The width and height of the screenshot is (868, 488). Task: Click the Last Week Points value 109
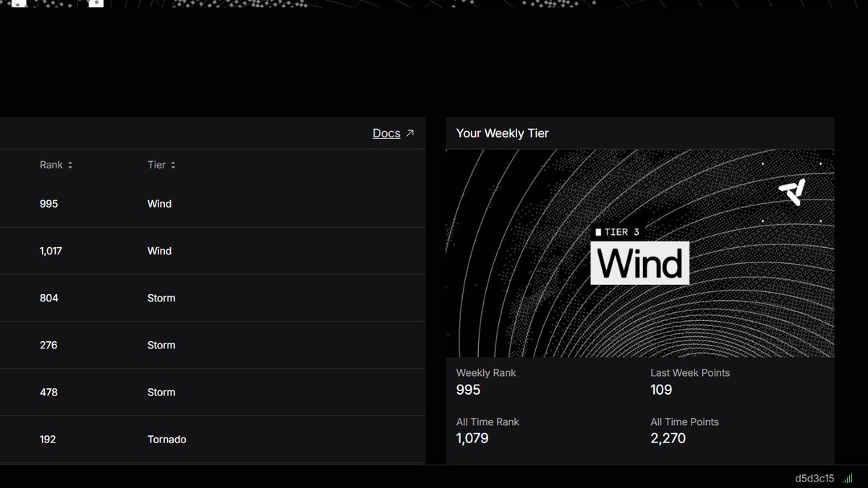click(661, 390)
